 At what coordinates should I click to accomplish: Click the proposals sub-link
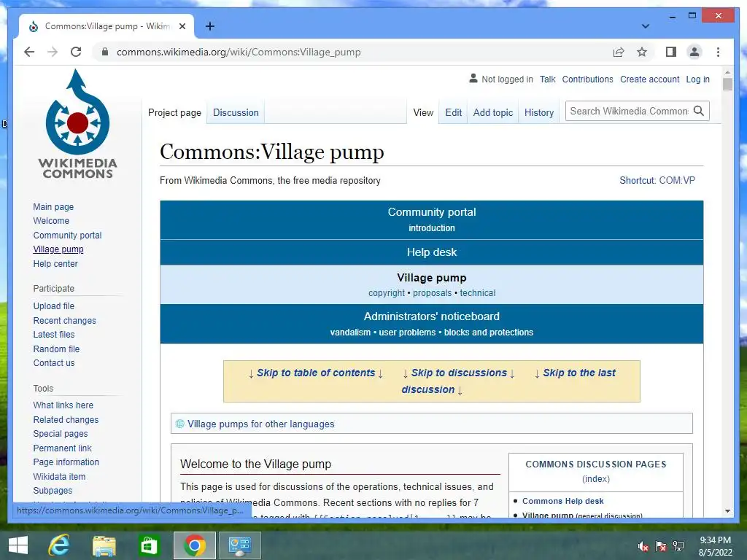[432, 293]
